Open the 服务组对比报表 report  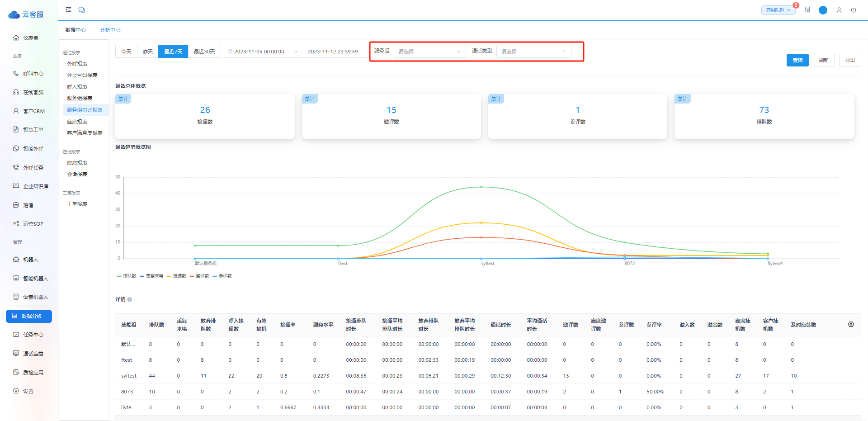click(85, 110)
